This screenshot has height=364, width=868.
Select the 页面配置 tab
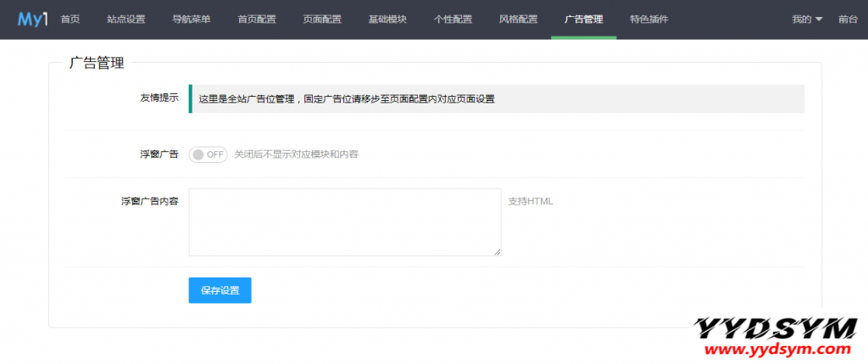[x=322, y=20]
